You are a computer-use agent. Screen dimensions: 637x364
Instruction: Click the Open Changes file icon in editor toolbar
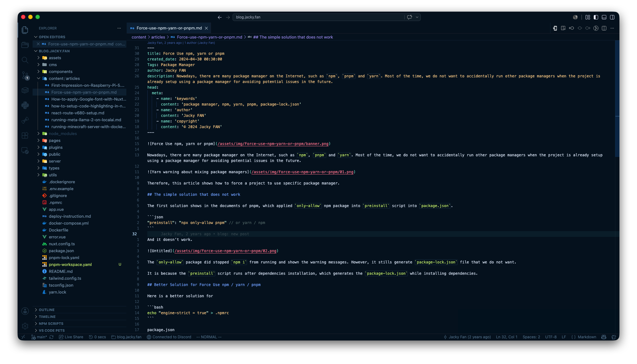(x=555, y=28)
